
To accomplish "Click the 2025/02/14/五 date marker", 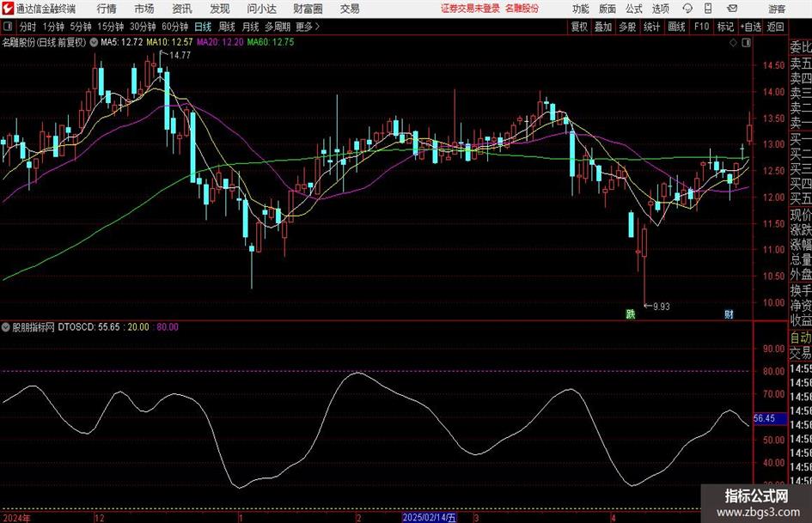I will (430, 518).
